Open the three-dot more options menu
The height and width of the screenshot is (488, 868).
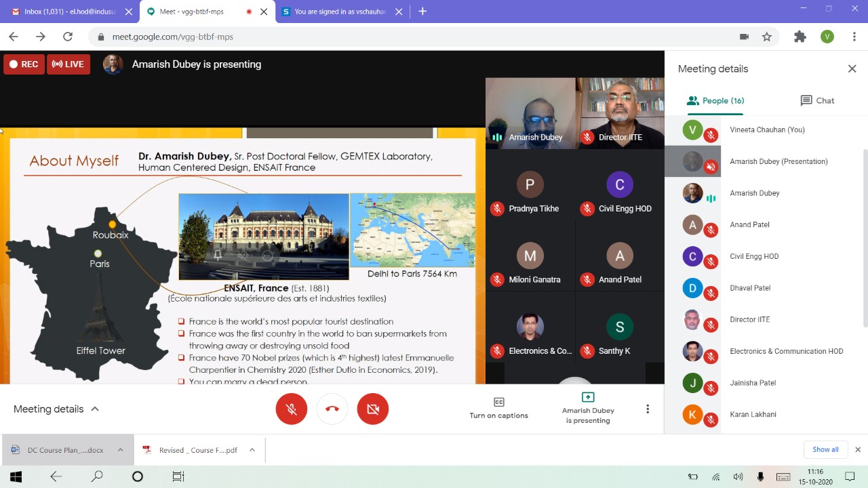(648, 409)
